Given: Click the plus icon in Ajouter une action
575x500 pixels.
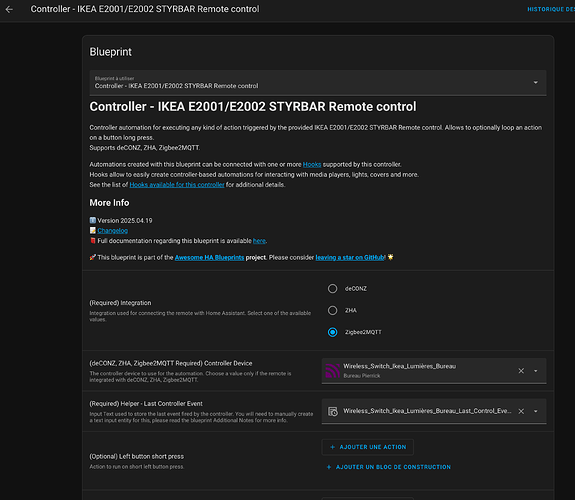Looking at the screenshot, I should tap(332, 447).
